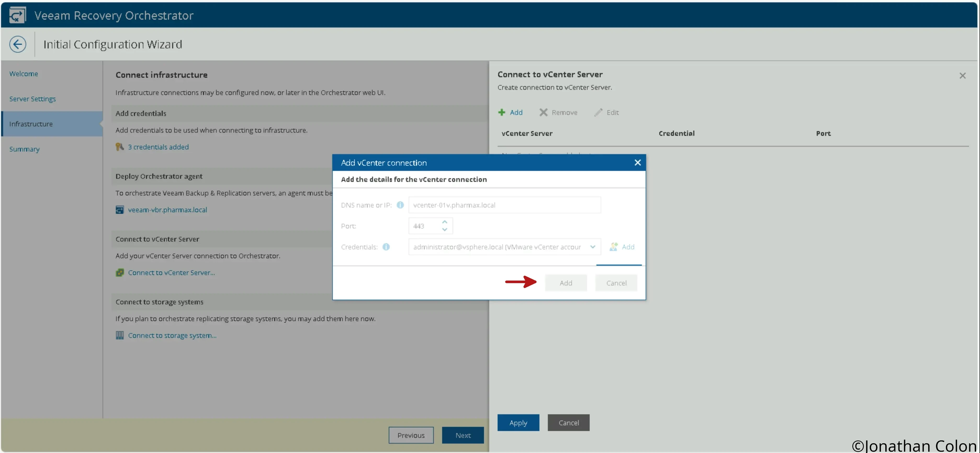Viewport: 980px width, 453px height.
Task: Decrease the Port value with down arrow
Action: [x=444, y=230]
